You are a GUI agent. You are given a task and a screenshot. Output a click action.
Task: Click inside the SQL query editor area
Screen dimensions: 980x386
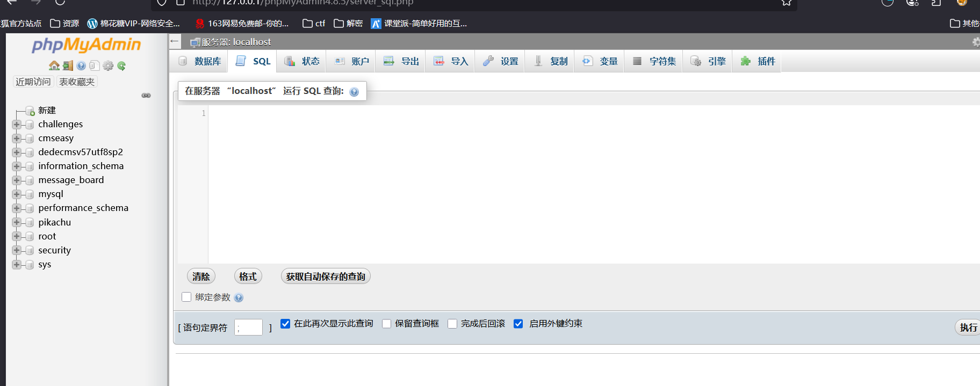(x=594, y=184)
